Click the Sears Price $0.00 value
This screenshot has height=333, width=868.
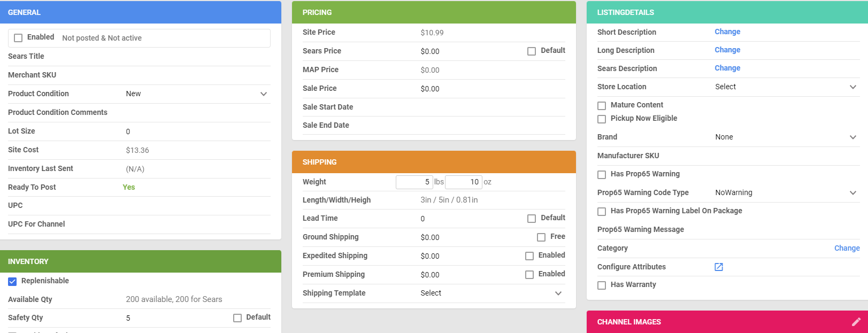(x=430, y=51)
